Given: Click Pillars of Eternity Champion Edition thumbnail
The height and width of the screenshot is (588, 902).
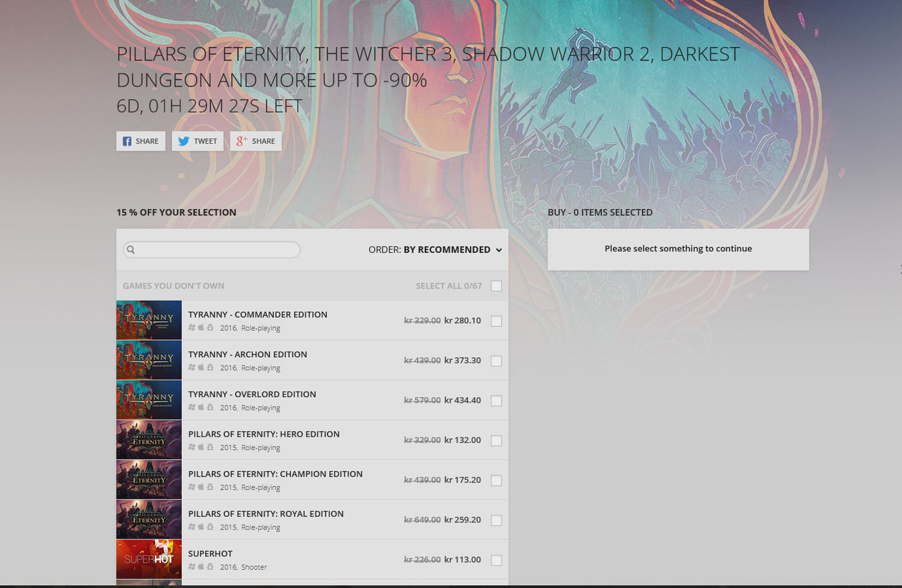Looking at the screenshot, I should [x=149, y=480].
